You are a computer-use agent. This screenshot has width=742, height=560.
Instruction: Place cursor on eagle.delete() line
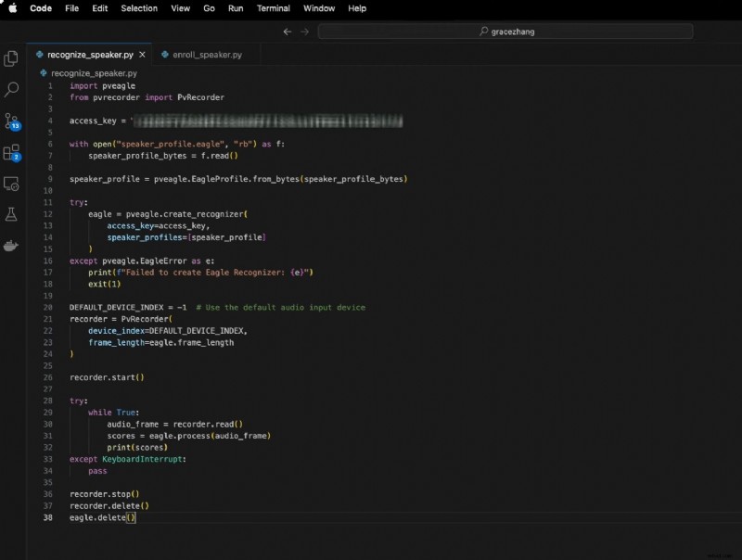(x=102, y=518)
